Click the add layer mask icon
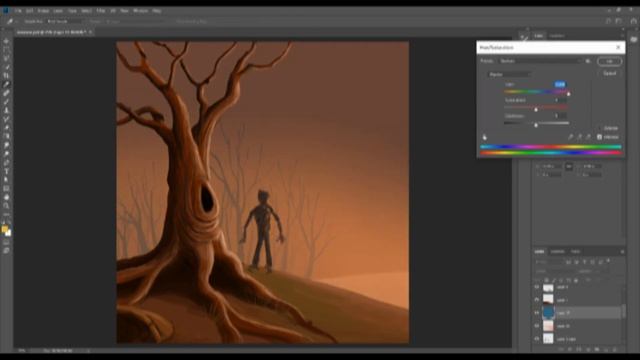This screenshot has height=360, width=640. pyautogui.click(x=579, y=349)
